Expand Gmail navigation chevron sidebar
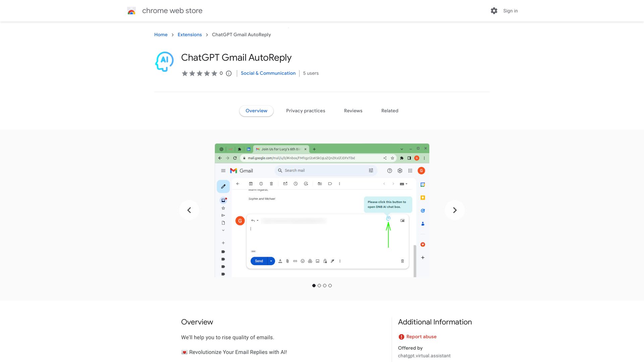644x362 pixels. (223, 231)
